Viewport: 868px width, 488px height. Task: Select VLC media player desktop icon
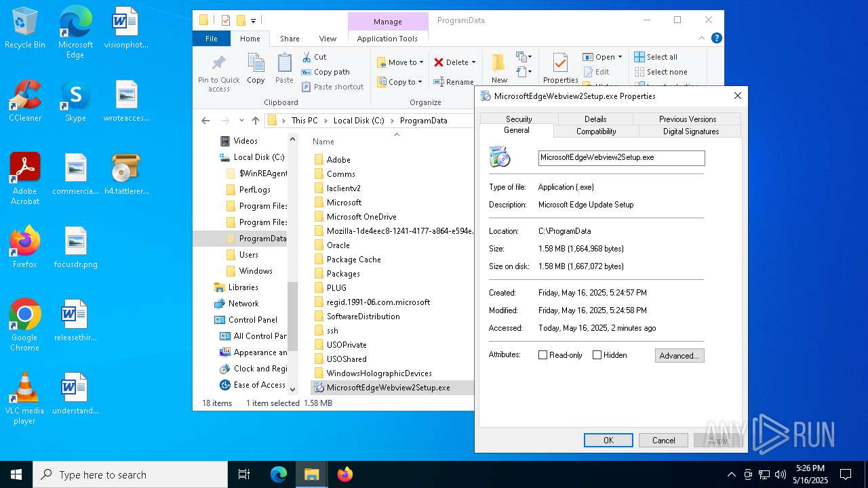pos(25,399)
